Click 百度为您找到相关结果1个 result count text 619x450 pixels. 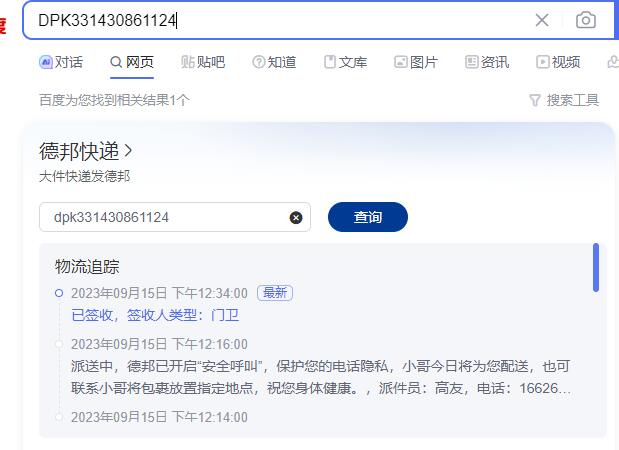pyautogui.click(x=114, y=100)
